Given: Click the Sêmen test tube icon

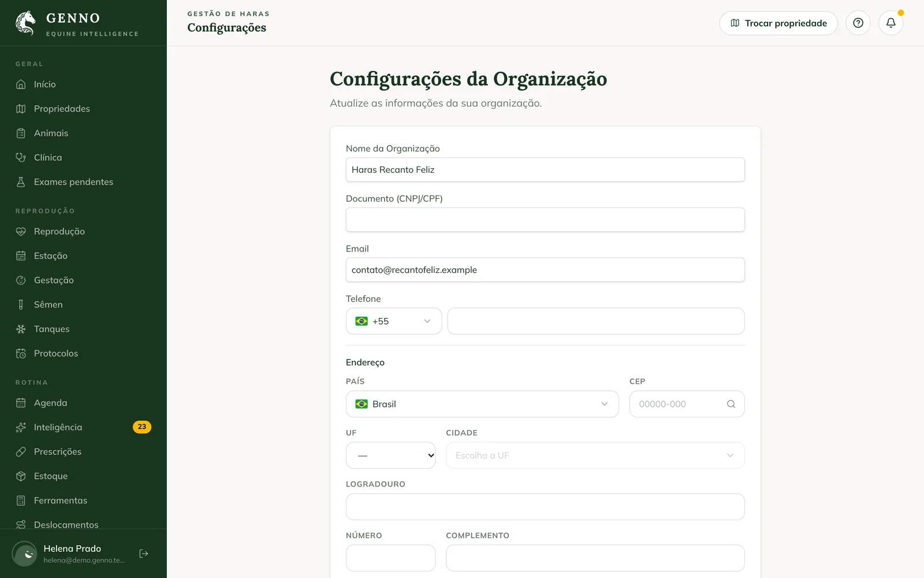Looking at the screenshot, I should click(21, 305).
